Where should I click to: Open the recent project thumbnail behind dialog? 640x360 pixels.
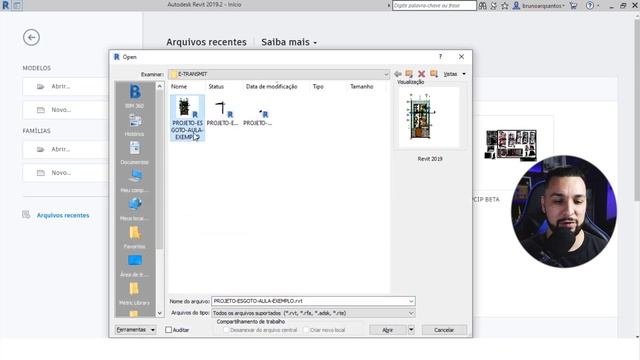point(511,145)
